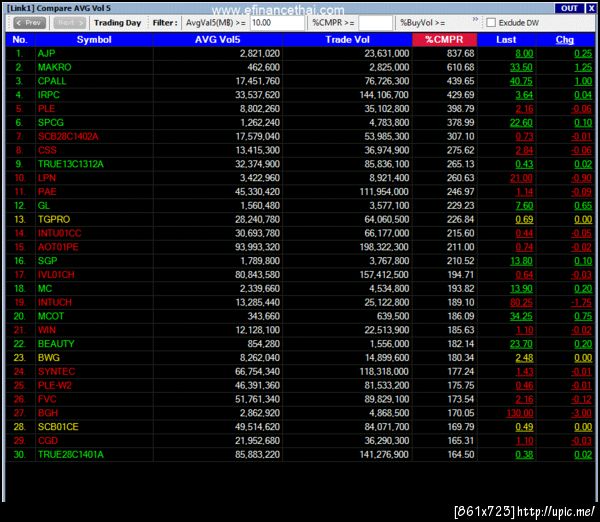This screenshot has height=522, width=600.
Task: Toggle the Exclude DW checkbox
Action: click(491, 23)
